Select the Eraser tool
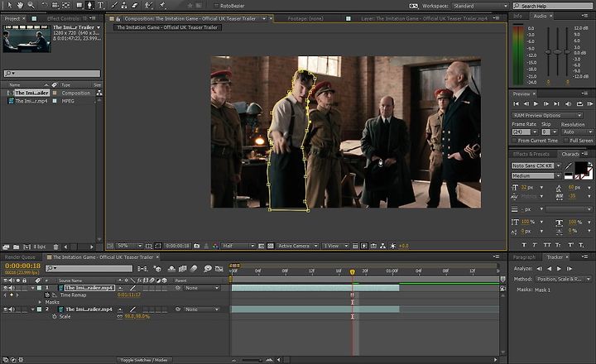Screen dimensions: 596x364 135,5
